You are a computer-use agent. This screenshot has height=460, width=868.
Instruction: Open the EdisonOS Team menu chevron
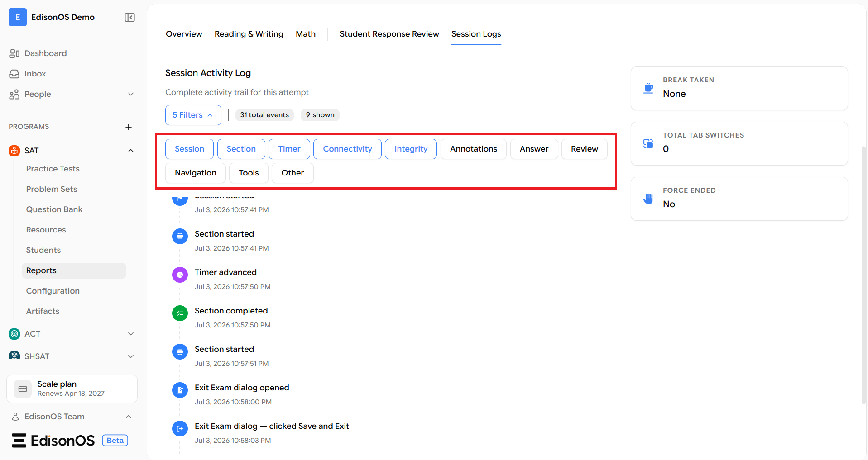pyautogui.click(x=129, y=417)
